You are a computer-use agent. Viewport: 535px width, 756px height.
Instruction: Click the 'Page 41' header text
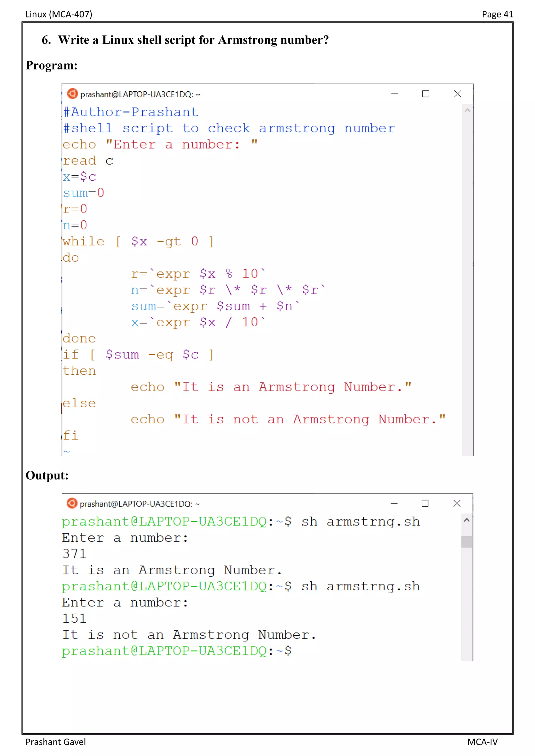(x=497, y=14)
